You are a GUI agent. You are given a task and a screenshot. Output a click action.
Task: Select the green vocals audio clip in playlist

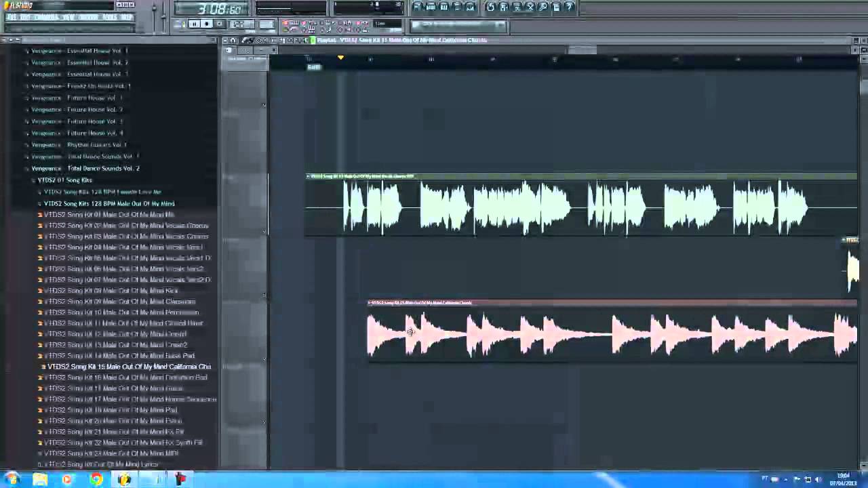(581, 206)
